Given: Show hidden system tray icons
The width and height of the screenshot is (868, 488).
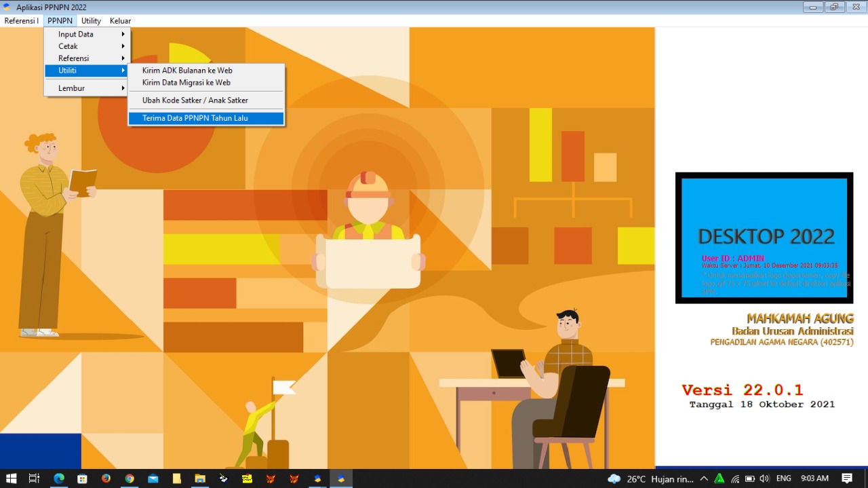Looking at the screenshot, I should pyautogui.click(x=704, y=478).
